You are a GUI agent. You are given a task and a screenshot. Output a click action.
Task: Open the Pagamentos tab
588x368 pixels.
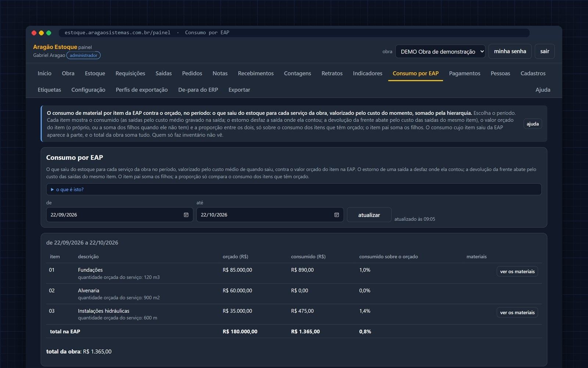465,73
